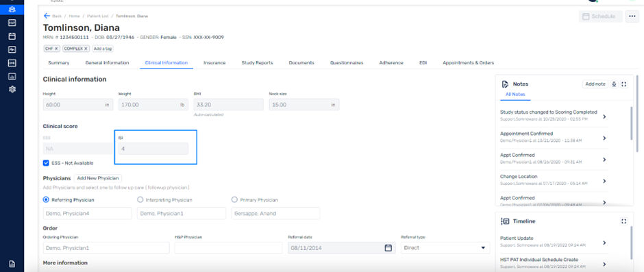Select the Primary Physician radio button
This screenshot has height=272, width=644.
pos(234,199)
